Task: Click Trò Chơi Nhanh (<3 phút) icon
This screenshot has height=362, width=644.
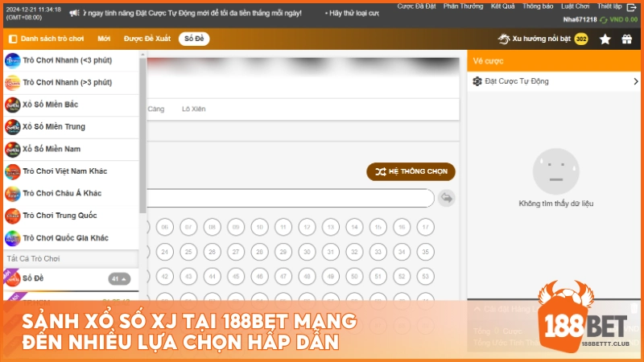Action: click(12, 60)
